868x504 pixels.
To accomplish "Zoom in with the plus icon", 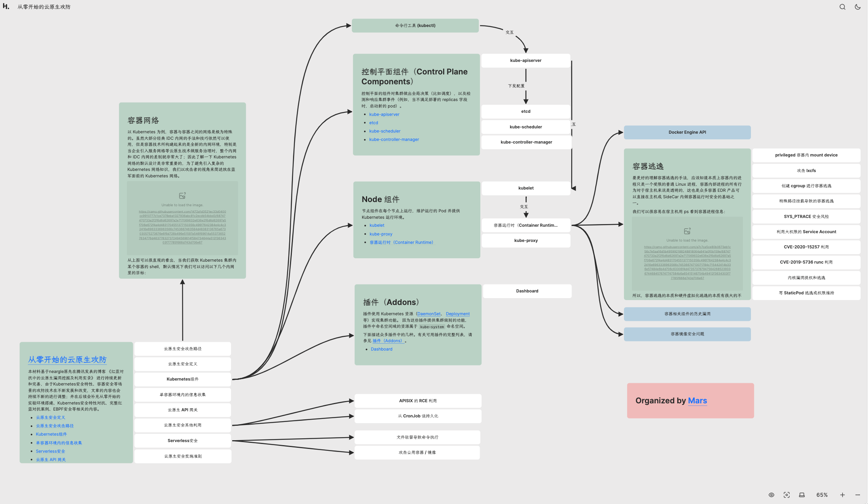I will [x=842, y=495].
